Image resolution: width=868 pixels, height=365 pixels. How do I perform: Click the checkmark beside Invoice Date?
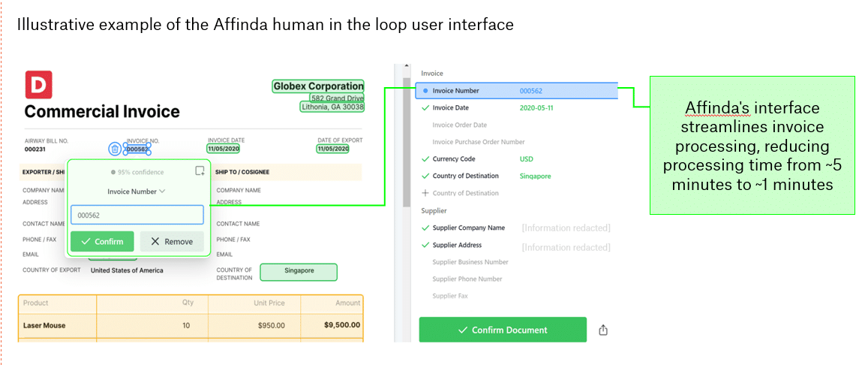tap(425, 107)
